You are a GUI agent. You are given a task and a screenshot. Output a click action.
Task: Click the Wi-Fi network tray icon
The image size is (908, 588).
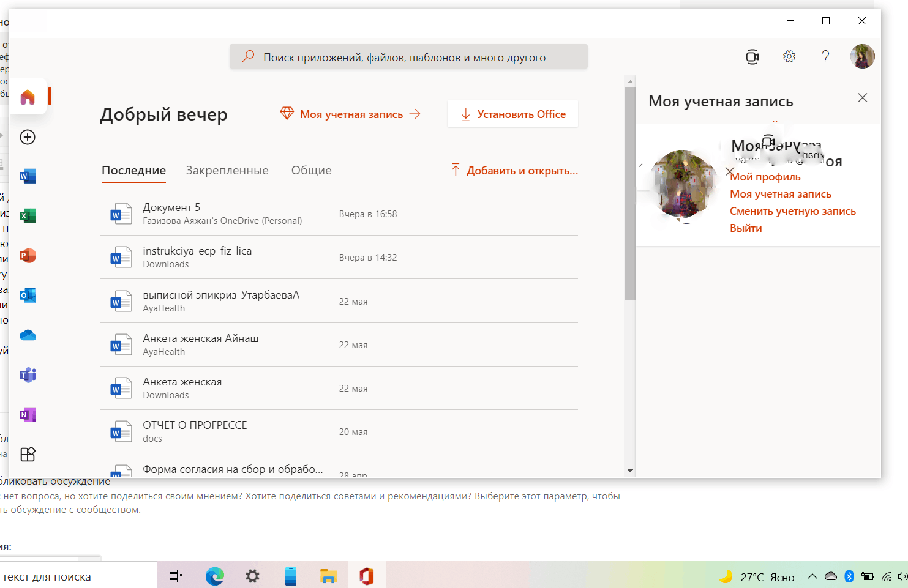[x=887, y=576]
